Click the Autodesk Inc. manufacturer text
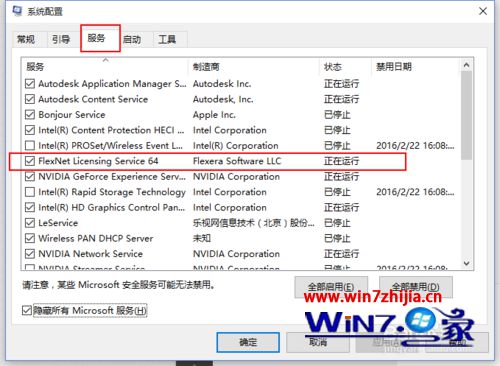 click(222, 84)
